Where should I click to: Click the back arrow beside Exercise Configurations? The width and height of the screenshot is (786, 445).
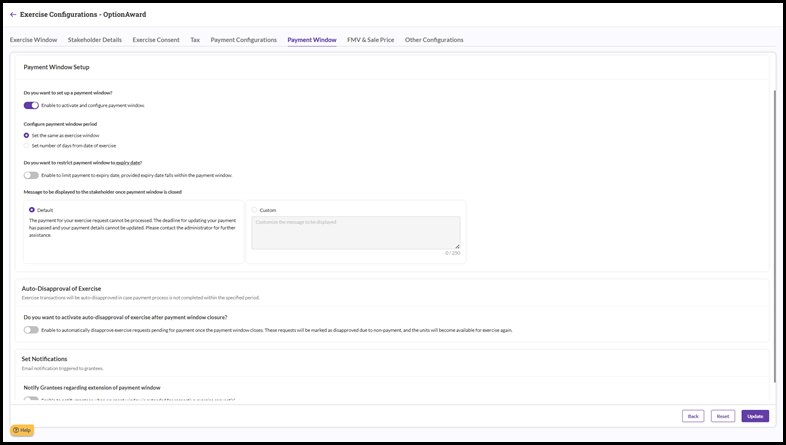[13, 15]
